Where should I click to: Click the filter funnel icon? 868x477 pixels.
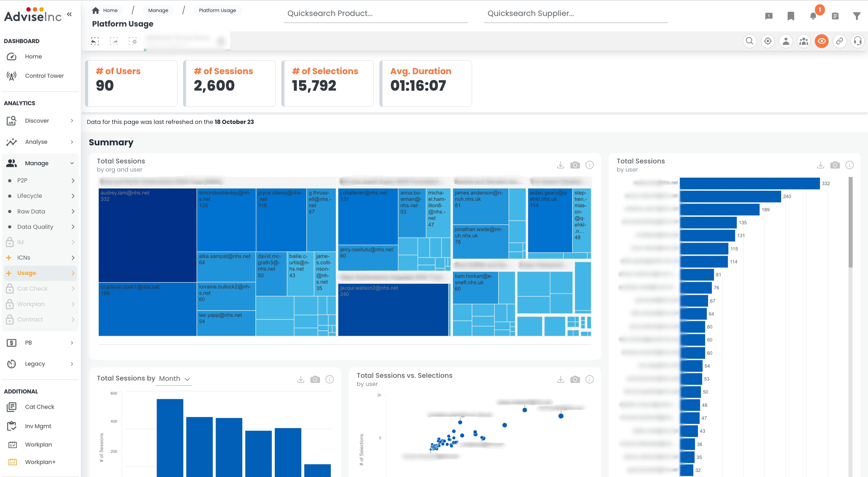tap(857, 16)
